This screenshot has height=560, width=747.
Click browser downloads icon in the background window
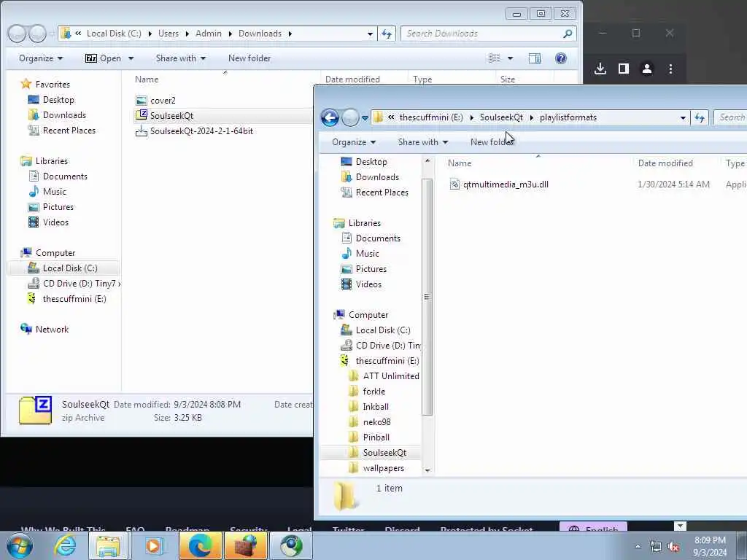600,69
